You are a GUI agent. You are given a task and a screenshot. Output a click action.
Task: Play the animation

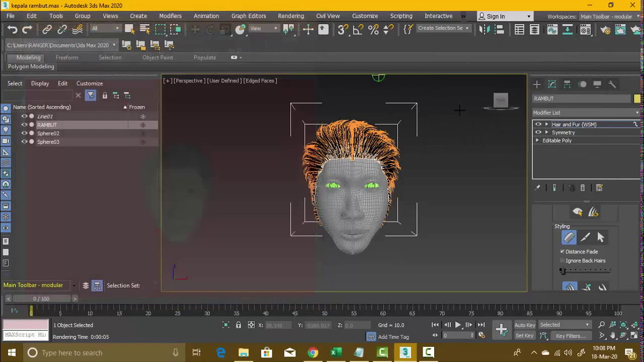[x=458, y=325]
